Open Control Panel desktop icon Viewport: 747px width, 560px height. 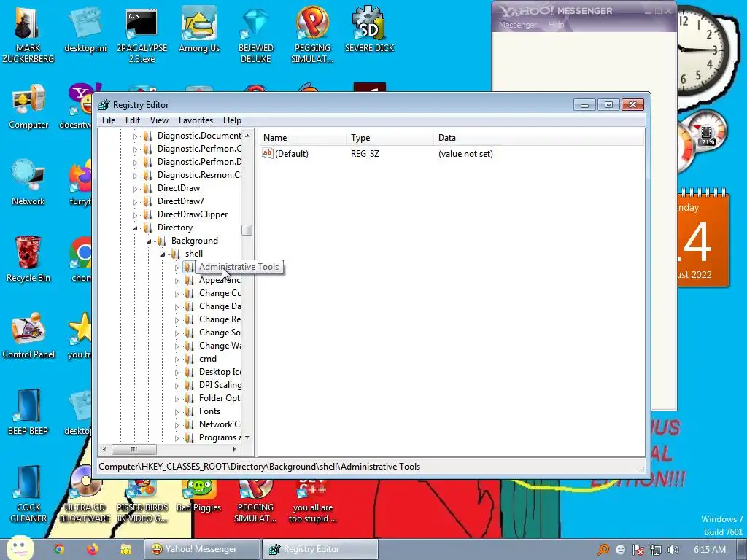pos(28,335)
